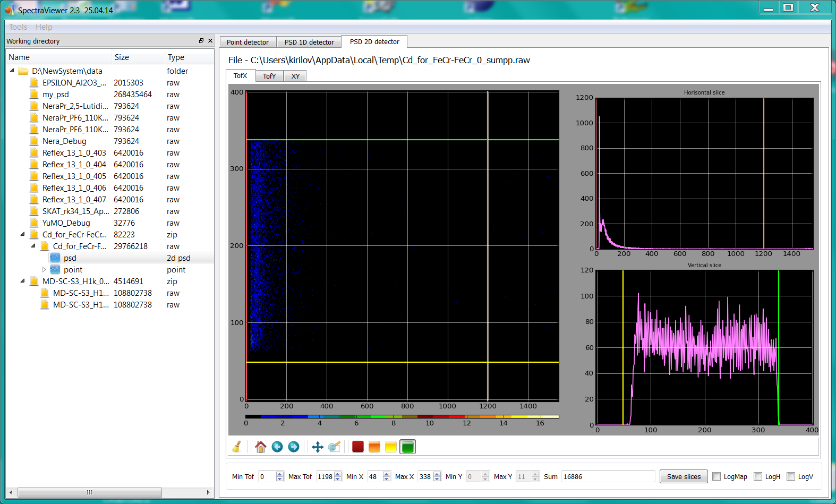Screen dimensions: 836x504
Task: Reset the plot view with Home icon
Action: tap(260, 447)
